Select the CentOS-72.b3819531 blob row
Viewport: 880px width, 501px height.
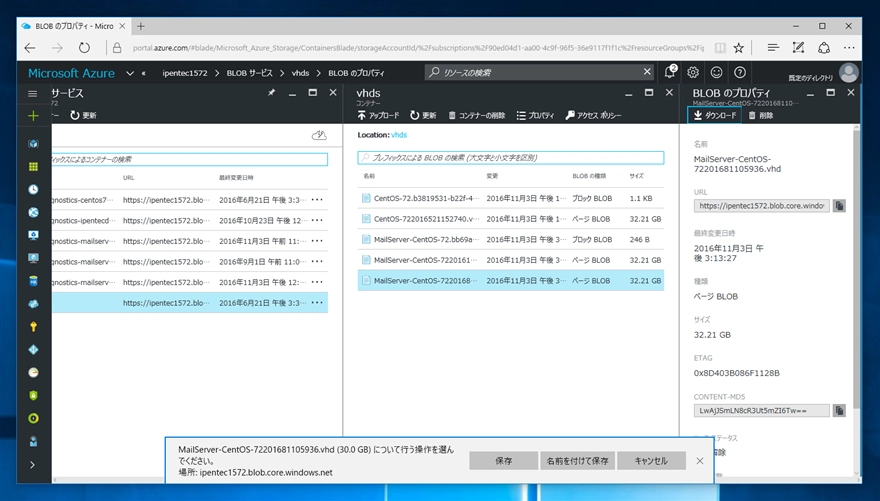511,198
